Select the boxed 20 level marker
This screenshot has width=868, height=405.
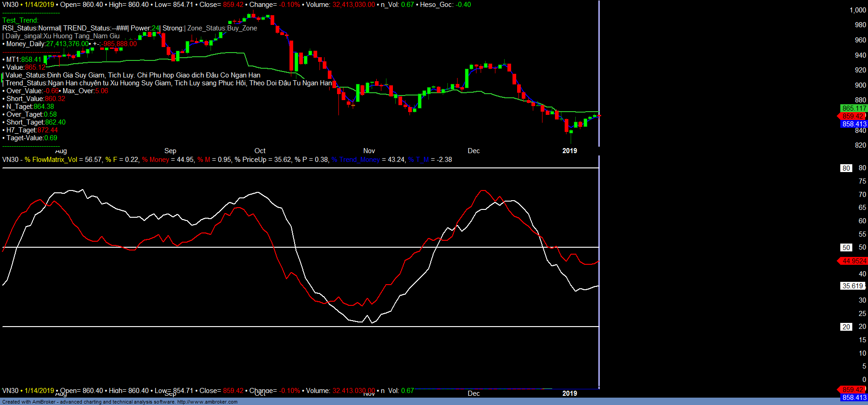(846, 327)
